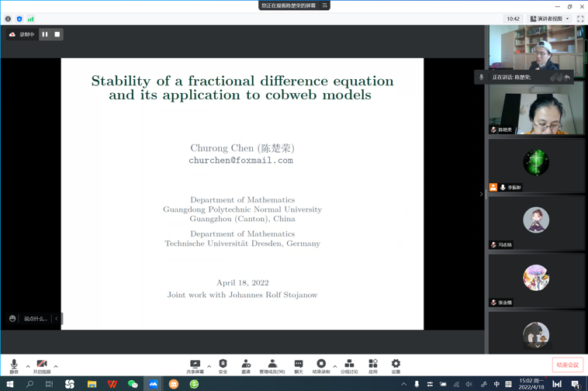Image resolution: width=588 pixels, height=391 pixels.
Task: Click the 结束会议 end meeting button
Action: click(567, 365)
